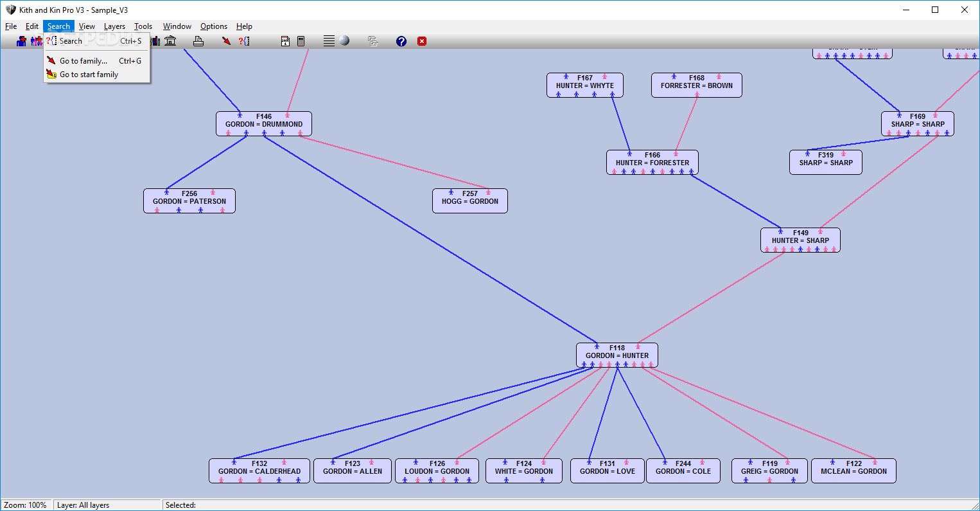Screen dimensions: 980x511
Task: Click the Zoom: 100% status bar entry
Action: (26, 505)
